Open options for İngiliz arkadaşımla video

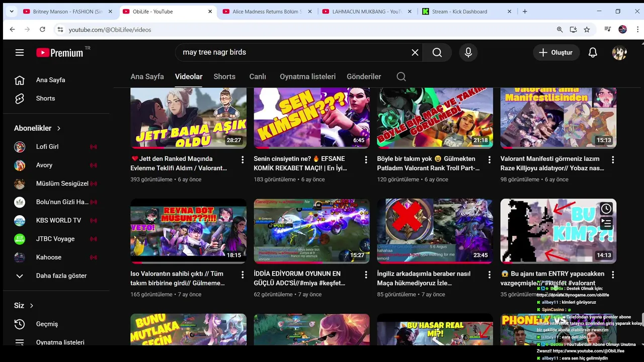[x=489, y=275]
